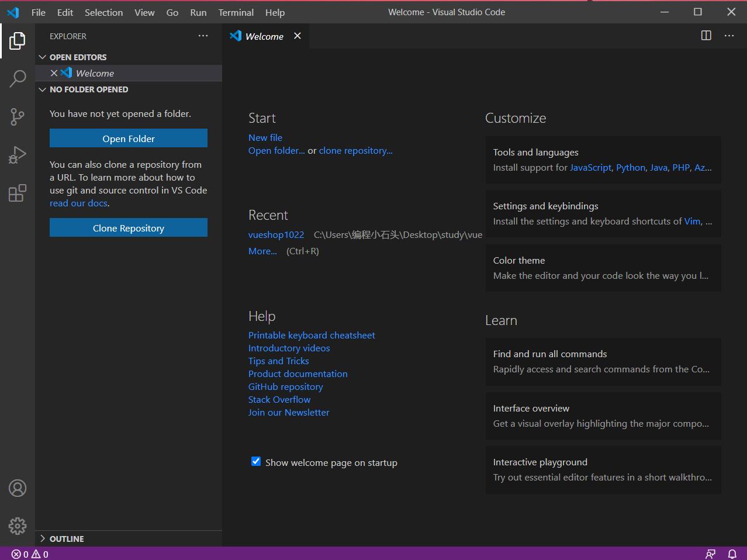Open the Run menu
The image size is (747, 560).
199,12
